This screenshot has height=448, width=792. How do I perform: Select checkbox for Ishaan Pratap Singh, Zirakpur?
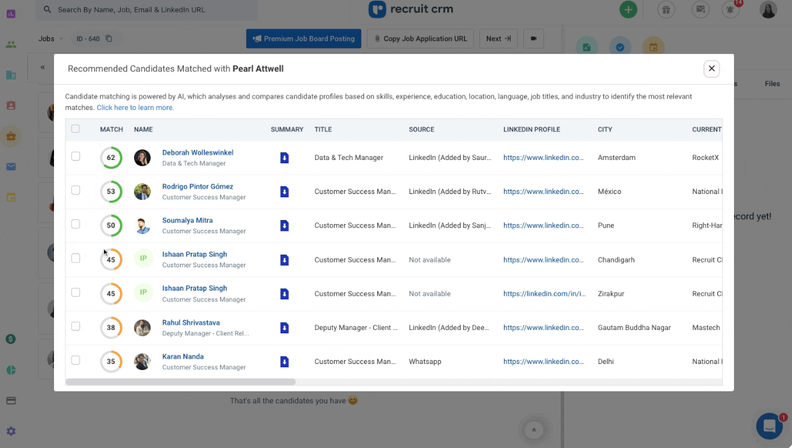pyautogui.click(x=75, y=292)
